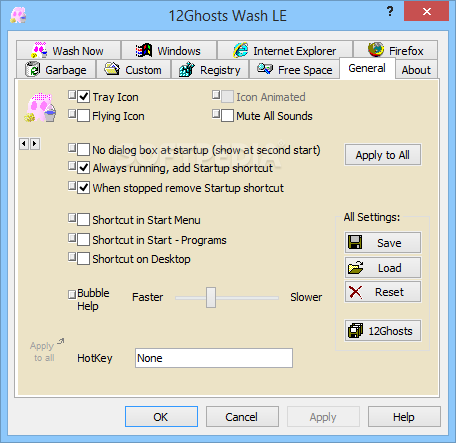Enable Shortcut on Desktop checkbox

(83, 259)
